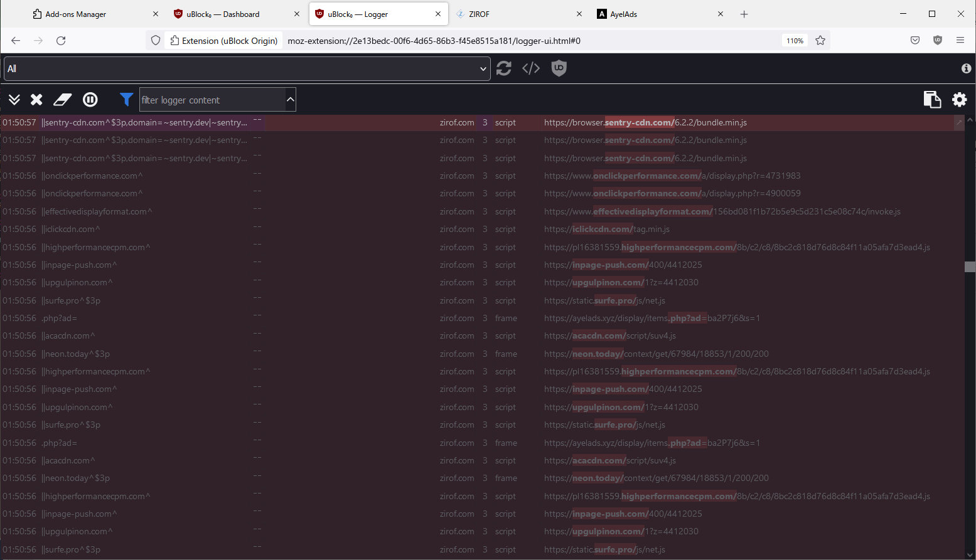Click the eraser icon in logger toolbar
Viewport: 976px width, 560px height.
click(63, 100)
